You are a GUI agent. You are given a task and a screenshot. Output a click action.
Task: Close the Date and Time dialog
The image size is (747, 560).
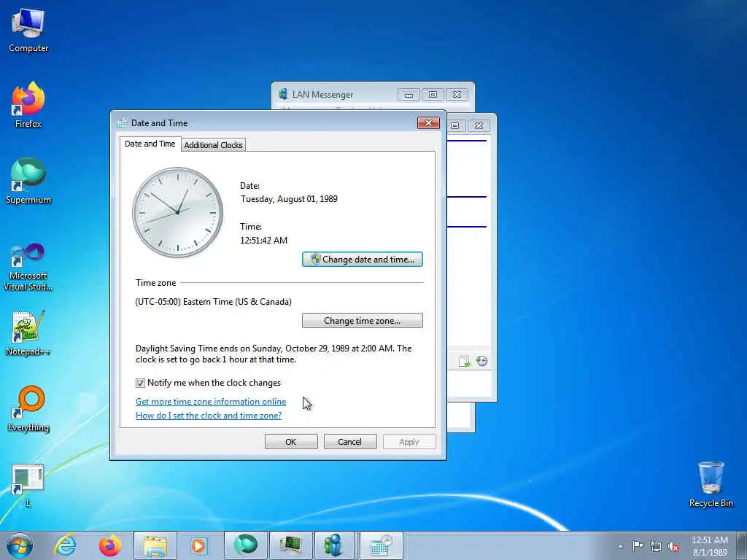pos(428,122)
